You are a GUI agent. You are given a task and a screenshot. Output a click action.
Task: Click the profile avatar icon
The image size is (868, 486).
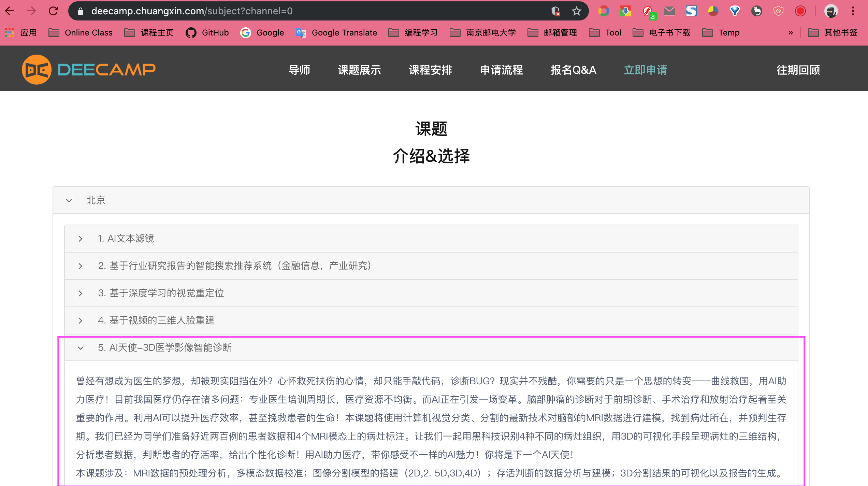830,11
